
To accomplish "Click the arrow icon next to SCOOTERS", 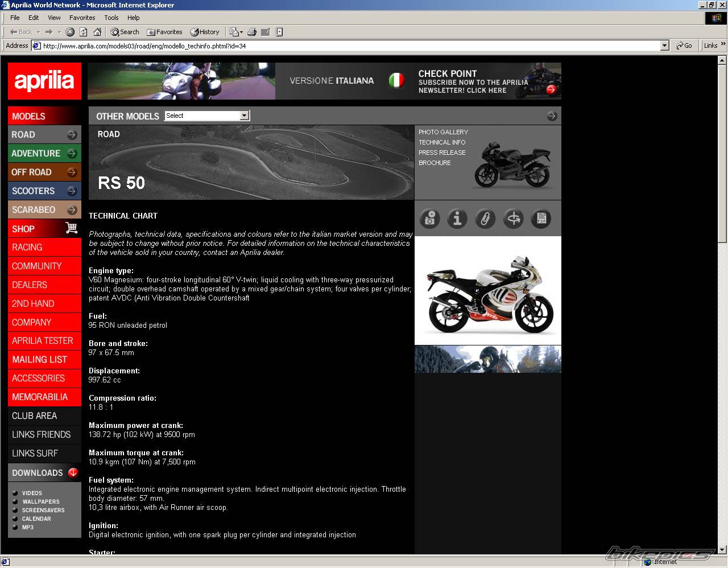I will click(72, 191).
